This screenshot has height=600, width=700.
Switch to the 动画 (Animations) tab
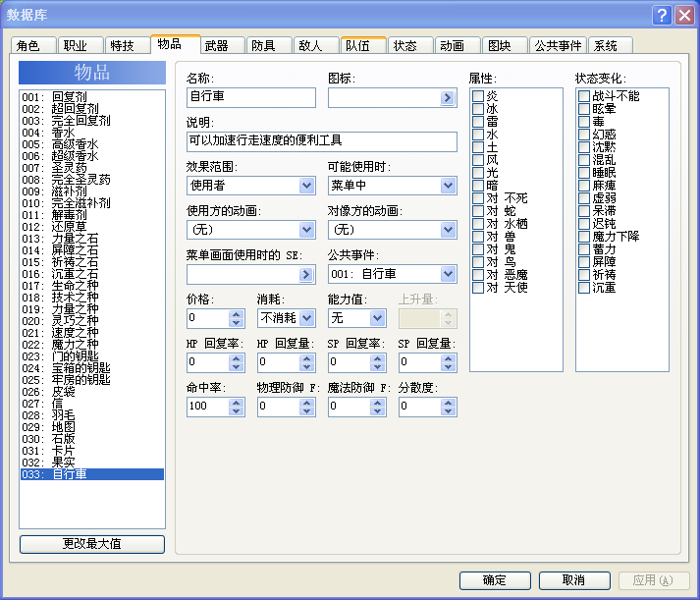458,45
